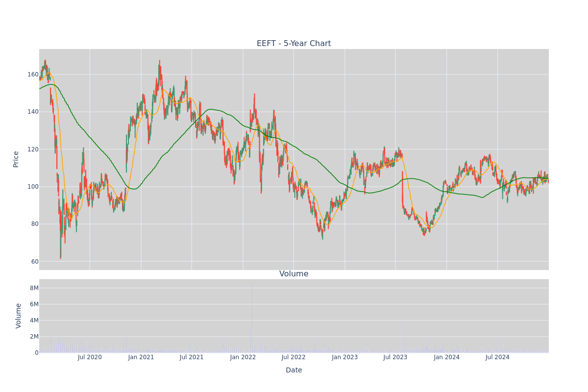Click the 2M volume tick label

[x=34, y=337]
